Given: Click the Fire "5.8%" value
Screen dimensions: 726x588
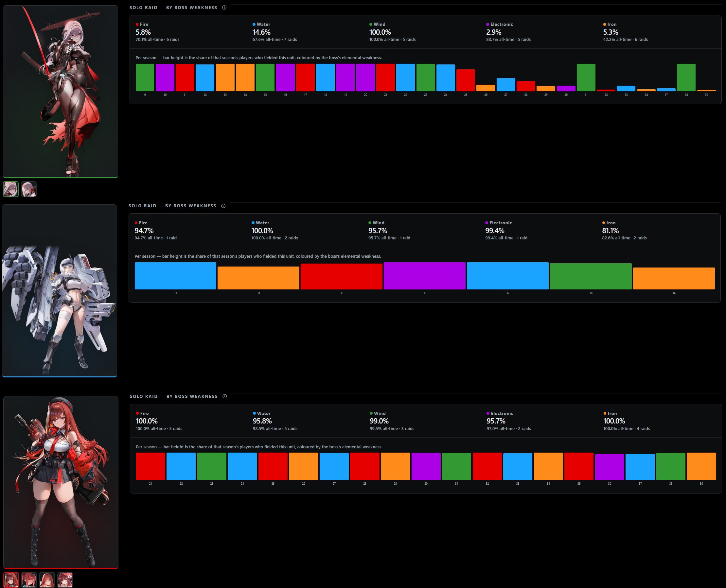Looking at the screenshot, I should pyautogui.click(x=143, y=32).
